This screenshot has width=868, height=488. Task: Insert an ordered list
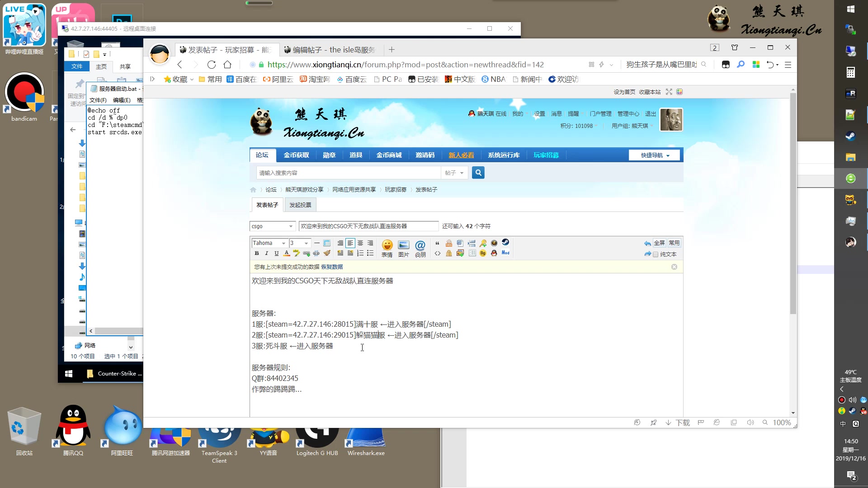pyautogui.click(x=360, y=253)
